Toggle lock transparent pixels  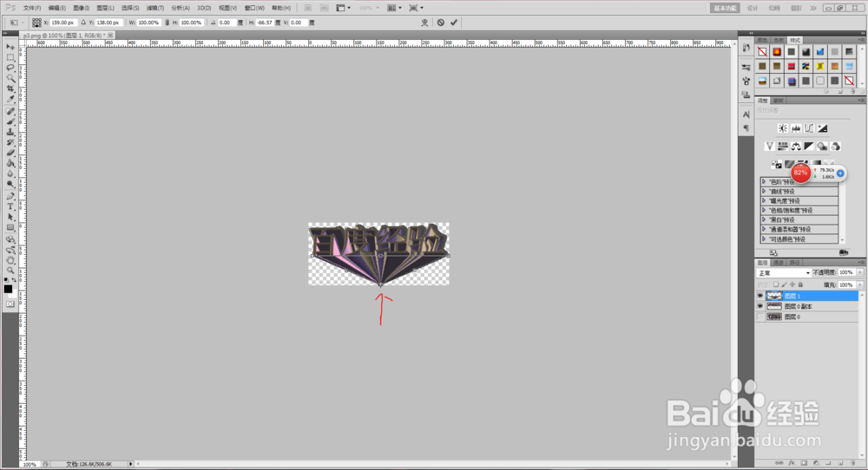coord(775,284)
